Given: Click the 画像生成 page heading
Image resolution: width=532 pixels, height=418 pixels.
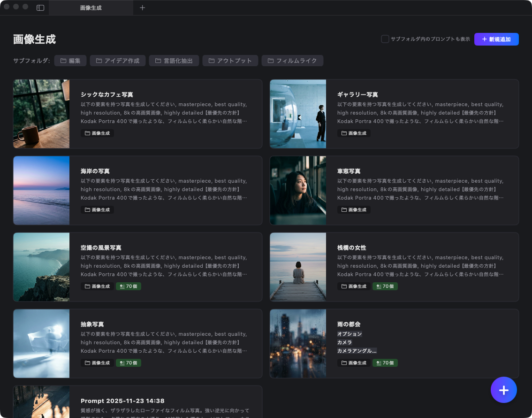Looking at the screenshot, I should pos(34,39).
